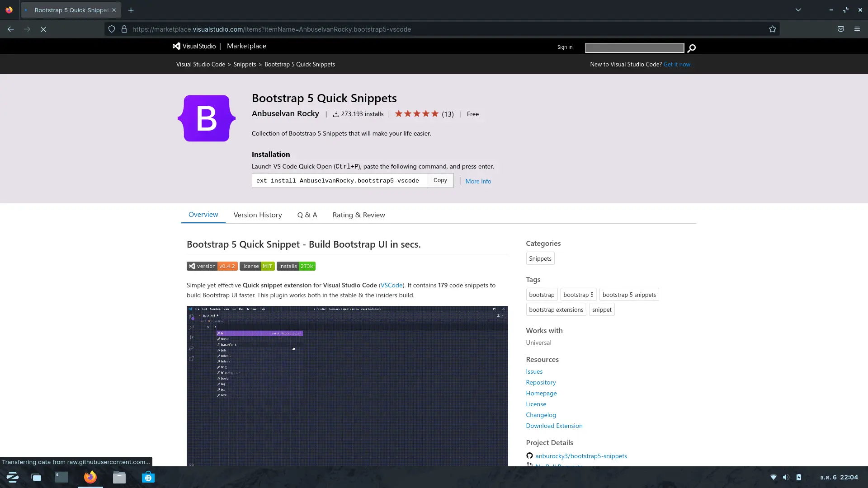Switch to Version History tab
The width and height of the screenshot is (868, 488).
(258, 215)
